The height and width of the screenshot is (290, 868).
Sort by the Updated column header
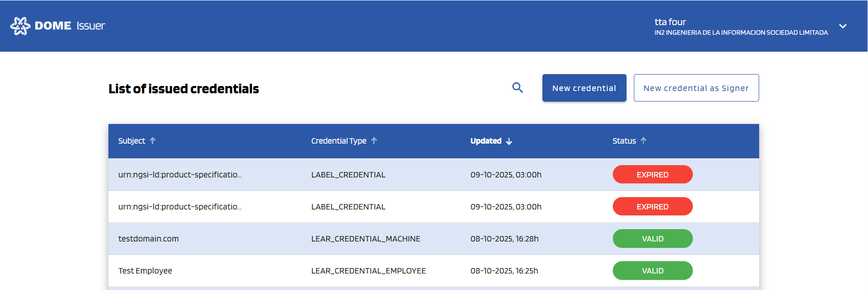tap(486, 141)
